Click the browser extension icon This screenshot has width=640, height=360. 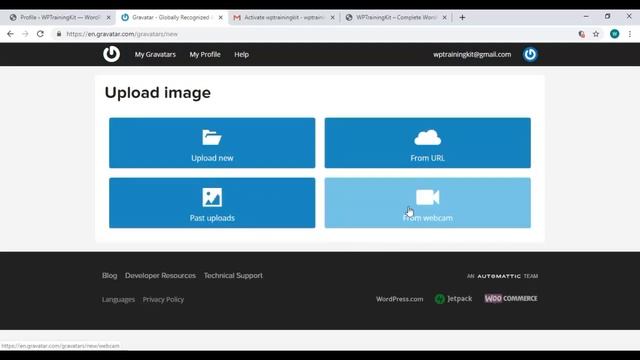coord(582,34)
